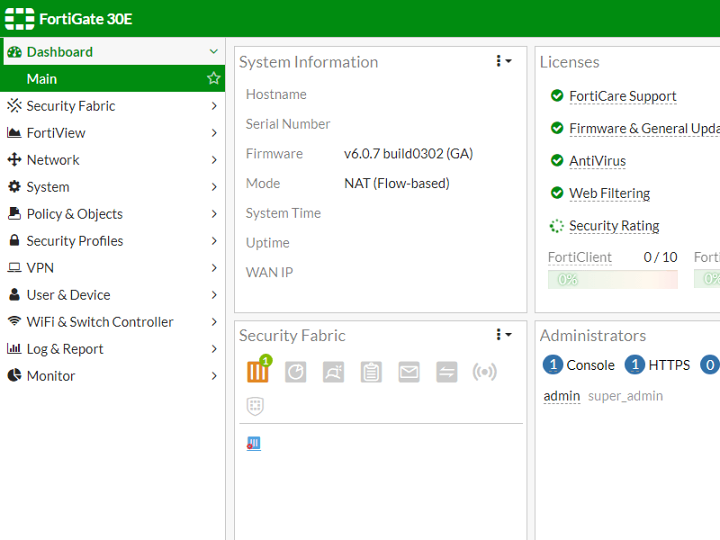
Task: Click the third gray Fabric device icon
Action: point(333,371)
